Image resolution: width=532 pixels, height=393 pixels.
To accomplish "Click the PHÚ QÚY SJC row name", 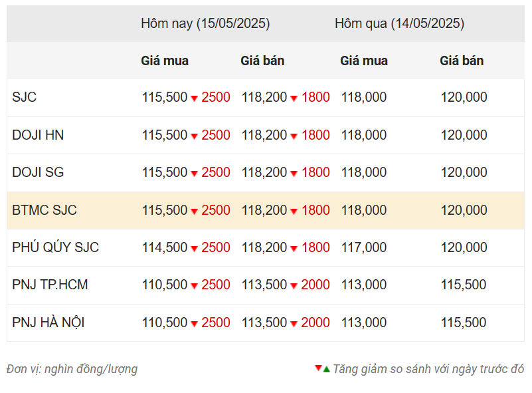I will click(55, 247).
